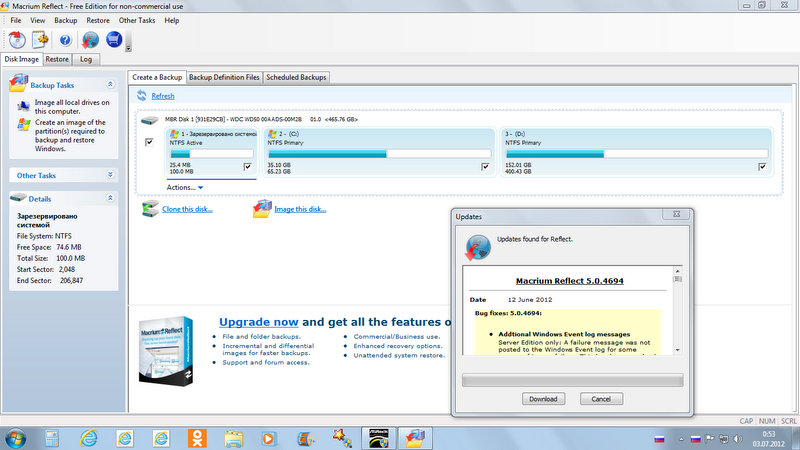
Task: Click the MBR Disk 1 hard drive icon
Action: (x=149, y=120)
